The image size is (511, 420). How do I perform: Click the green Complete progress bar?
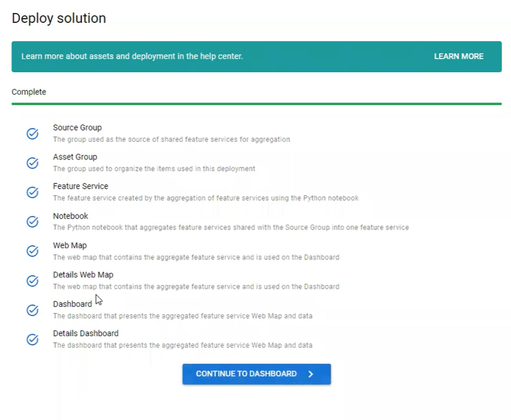(256, 104)
